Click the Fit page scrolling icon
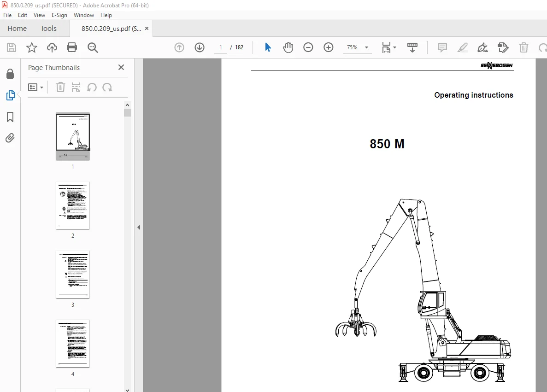Image resolution: width=547 pixels, height=392 pixels. tap(386, 47)
